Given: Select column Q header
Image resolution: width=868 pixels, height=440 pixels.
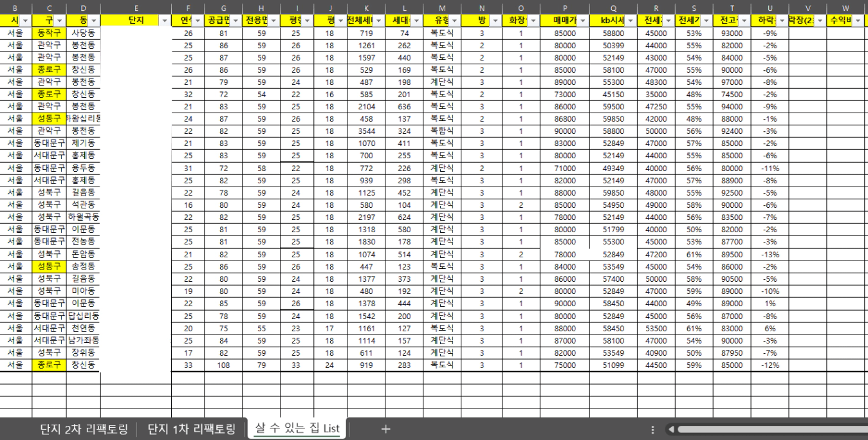Looking at the screenshot, I should (613, 8).
